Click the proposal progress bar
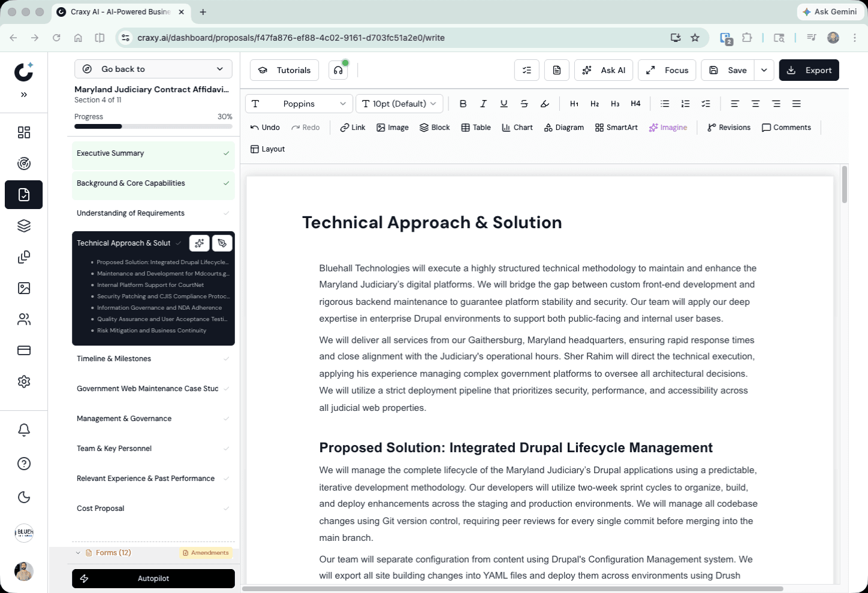868x593 pixels. coord(153,126)
